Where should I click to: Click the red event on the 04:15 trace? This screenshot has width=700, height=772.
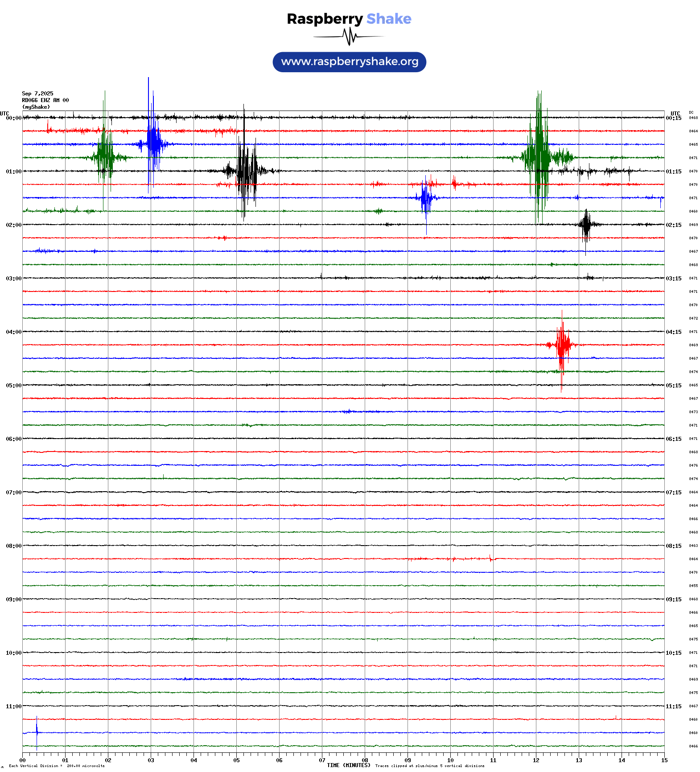(x=562, y=345)
